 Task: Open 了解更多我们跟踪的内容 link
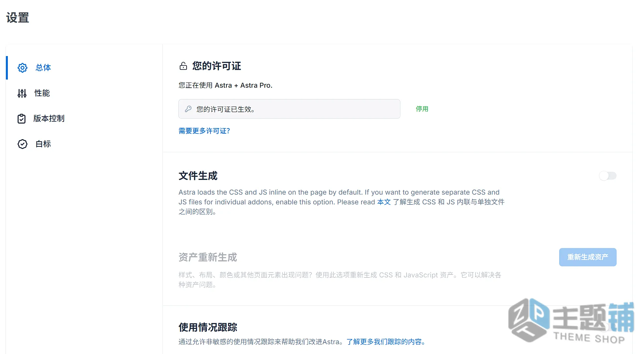[386, 342]
